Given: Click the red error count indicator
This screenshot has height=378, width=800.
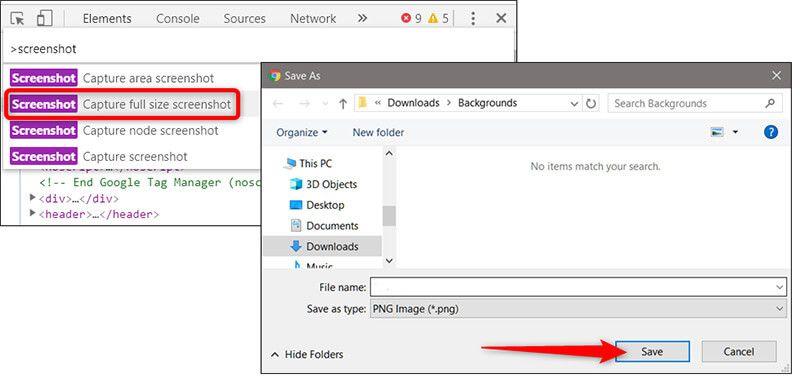Looking at the screenshot, I should [411, 19].
